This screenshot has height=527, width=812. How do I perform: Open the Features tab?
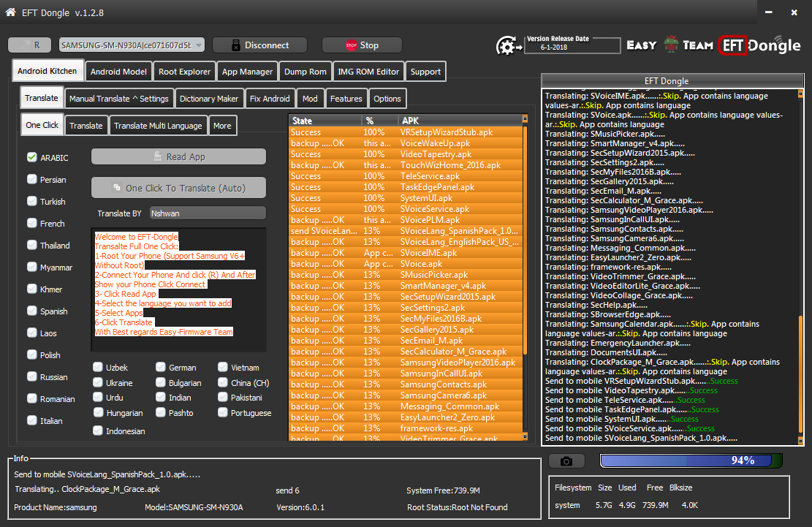(x=346, y=99)
